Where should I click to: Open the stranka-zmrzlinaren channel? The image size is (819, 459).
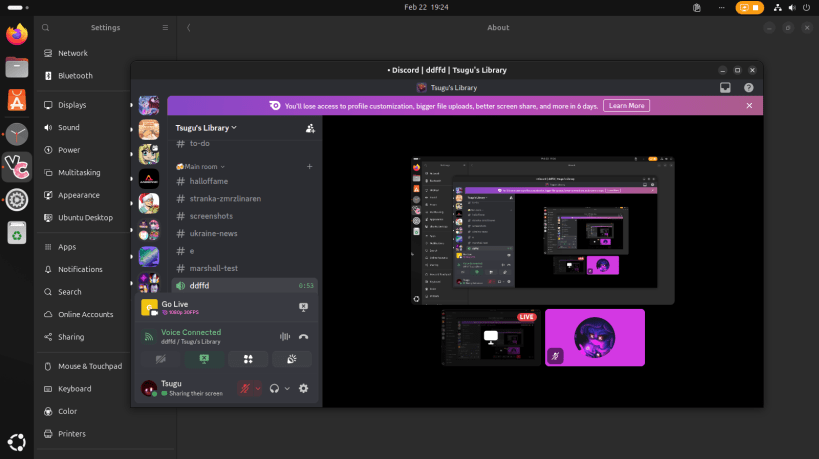coord(244,198)
